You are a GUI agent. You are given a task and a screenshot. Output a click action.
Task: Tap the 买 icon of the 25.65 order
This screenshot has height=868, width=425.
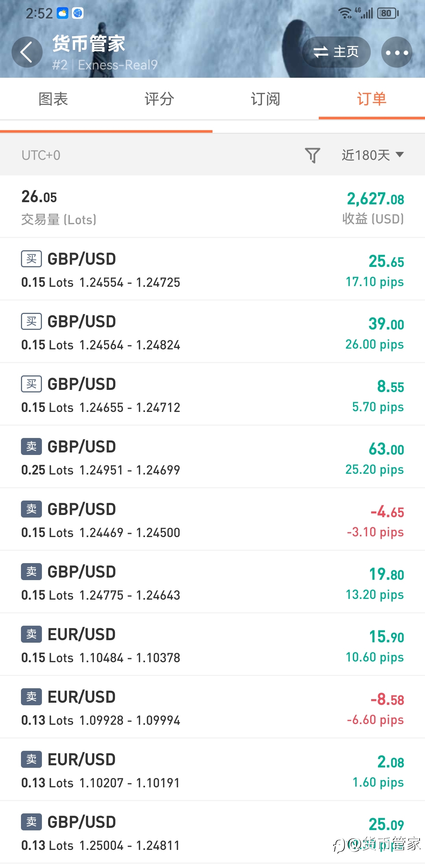coord(31,259)
